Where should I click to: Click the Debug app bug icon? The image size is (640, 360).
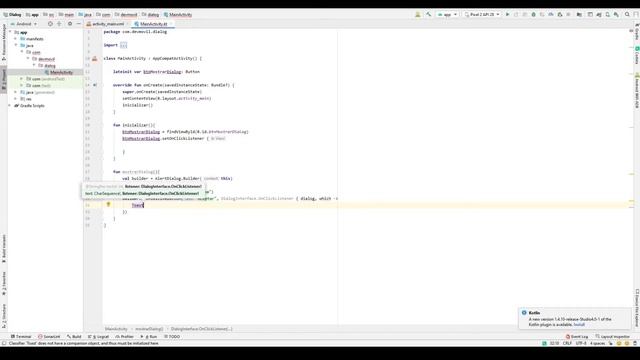533,14
